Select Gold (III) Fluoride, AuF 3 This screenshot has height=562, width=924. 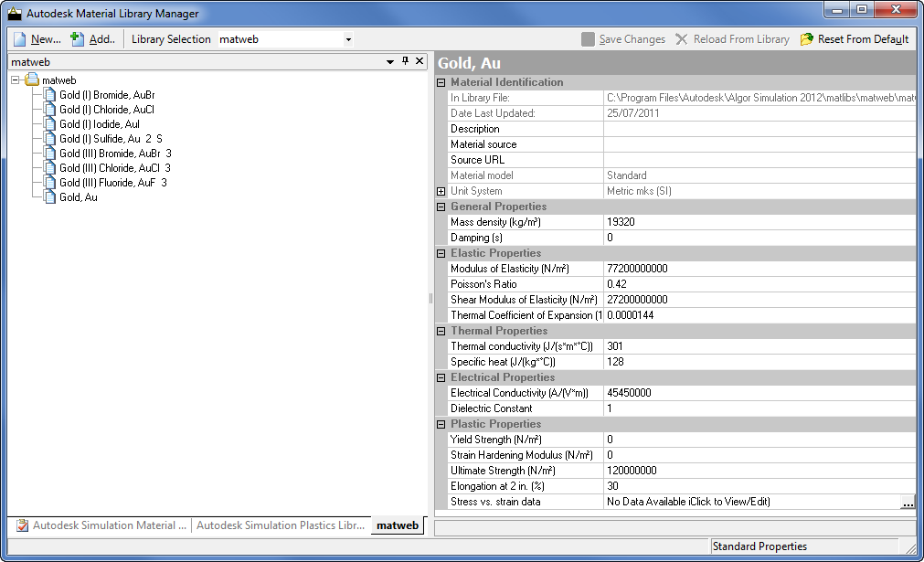click(112, 183)
